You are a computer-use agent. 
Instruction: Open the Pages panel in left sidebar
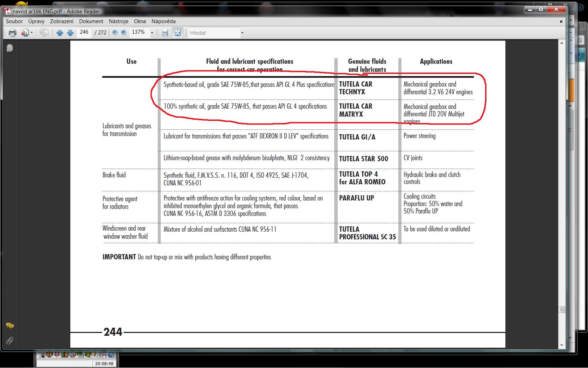click(x=10, y=48)
